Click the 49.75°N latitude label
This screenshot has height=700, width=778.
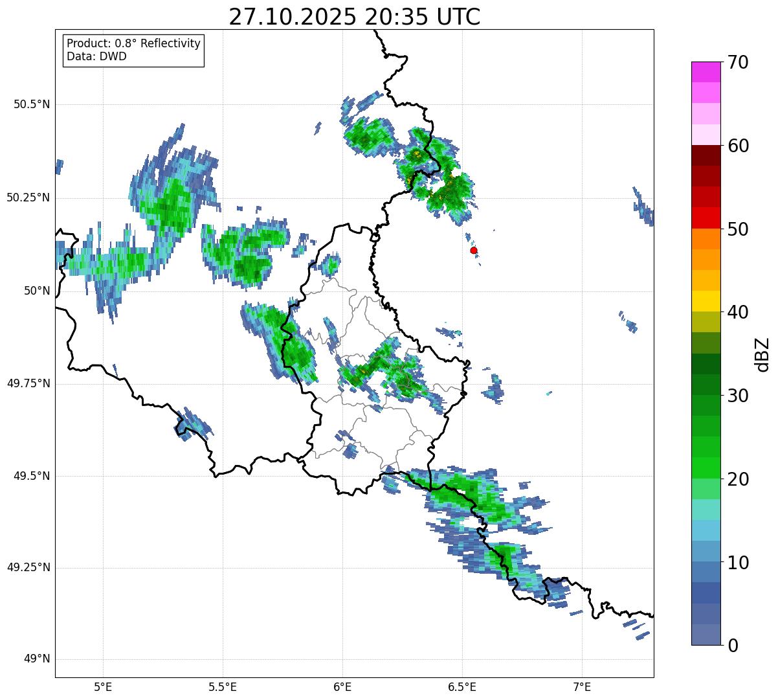pos(28,383)
